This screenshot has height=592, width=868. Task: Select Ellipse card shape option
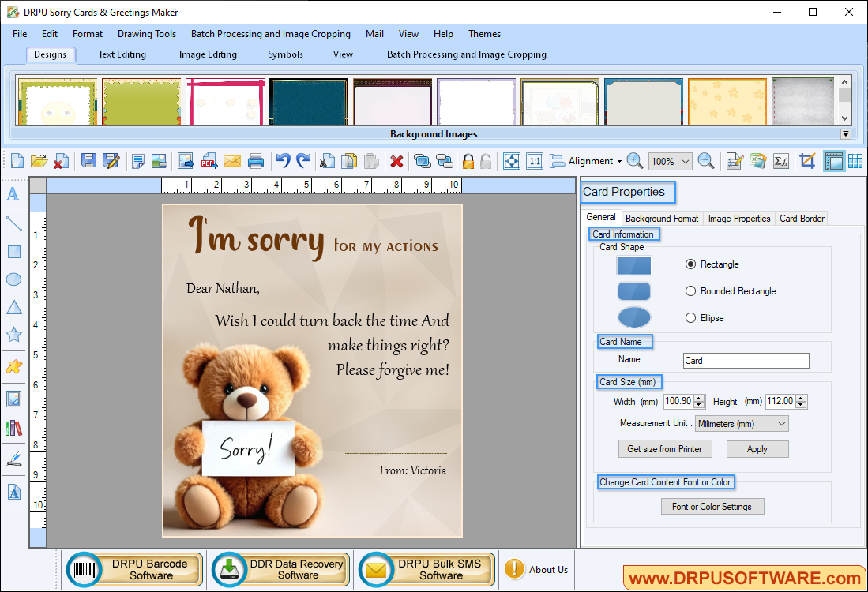(x=691, y=317)
